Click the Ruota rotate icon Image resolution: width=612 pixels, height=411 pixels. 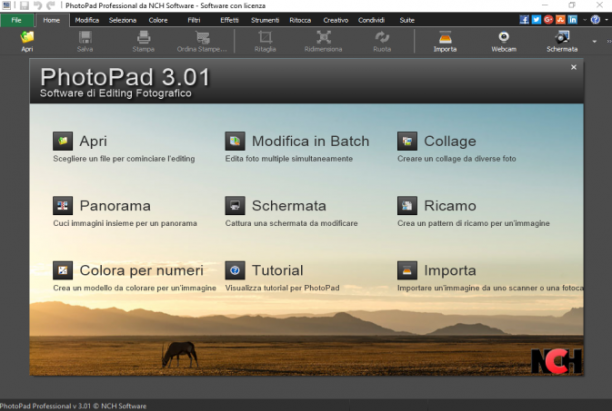tap(382, 37)
